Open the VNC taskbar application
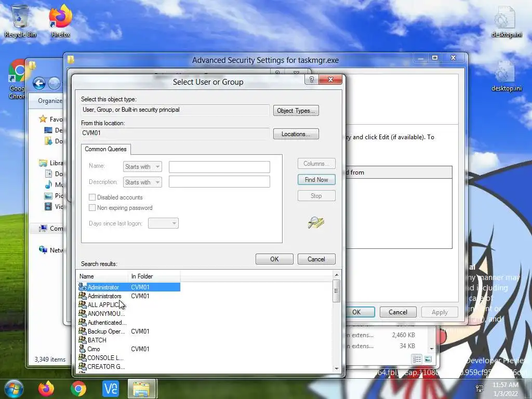Image resolution: width=532 pixels, height=399 pixels. [111, 389]
